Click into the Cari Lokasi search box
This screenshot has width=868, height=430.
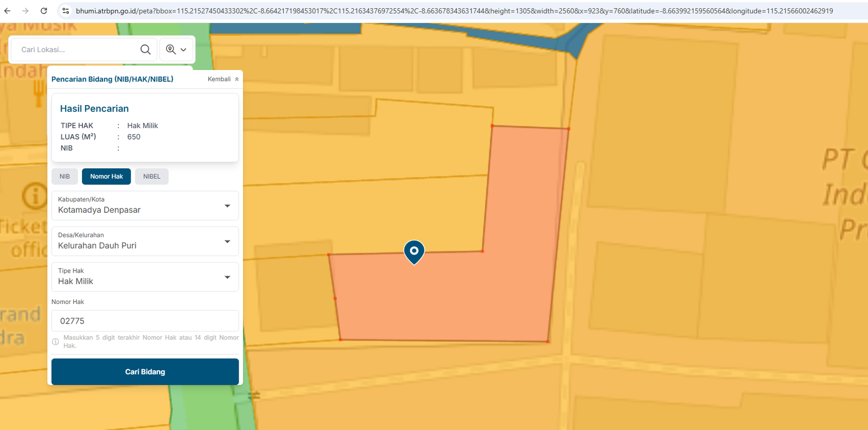[76, 49]
